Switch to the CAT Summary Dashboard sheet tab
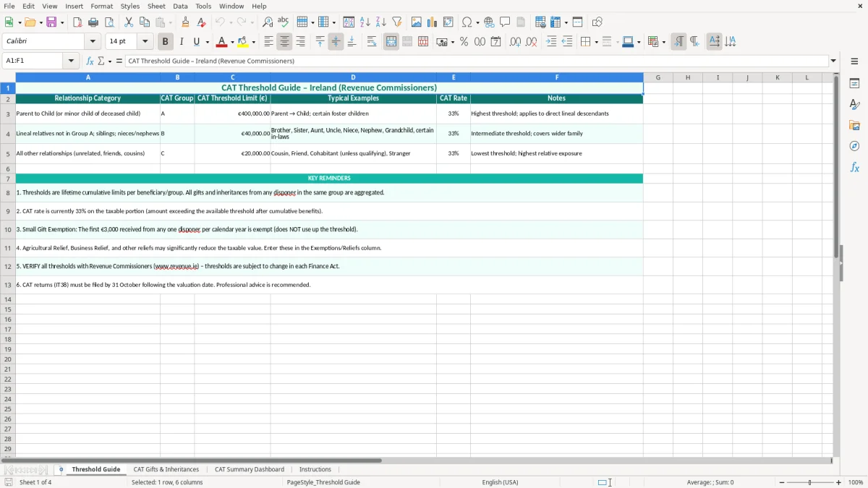Image resolution: width=868 pixels, height=488 pixels. click(250, 469)
